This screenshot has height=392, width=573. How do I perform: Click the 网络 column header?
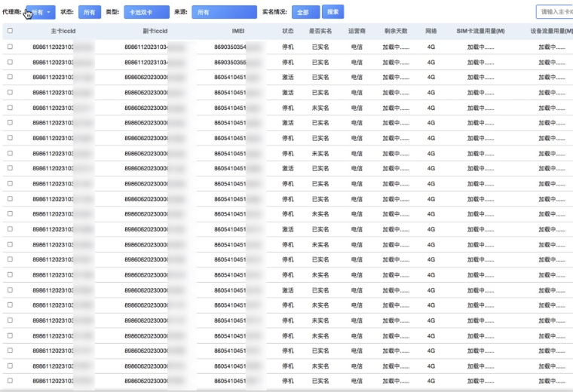coord(431,31)
